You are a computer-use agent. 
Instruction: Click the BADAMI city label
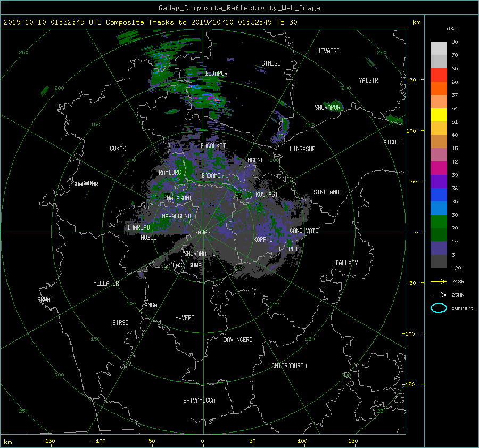pos(211,176)
